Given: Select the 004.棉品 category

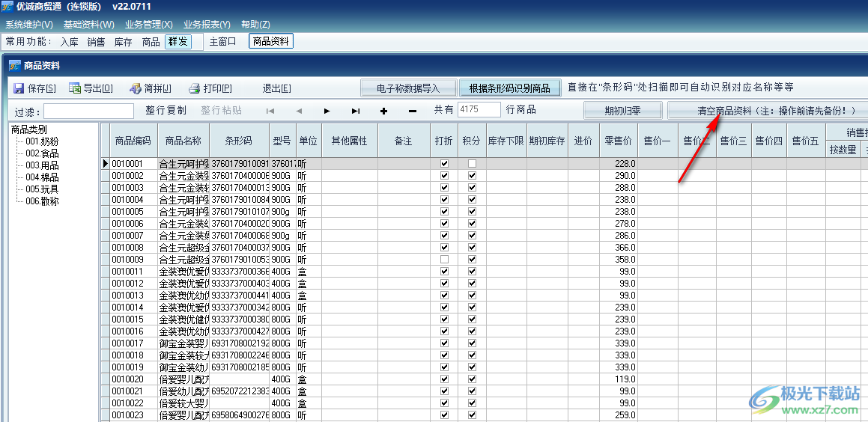Looking at the screenshot, I should pos(42,177).
